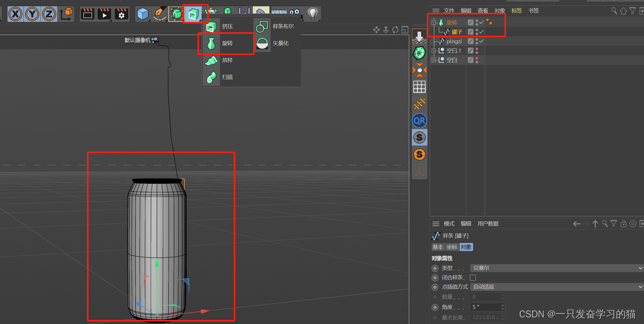The image size is (644, 324).
Task: Click the Render to Picture Viewer icon
Action: pos(104,14)
